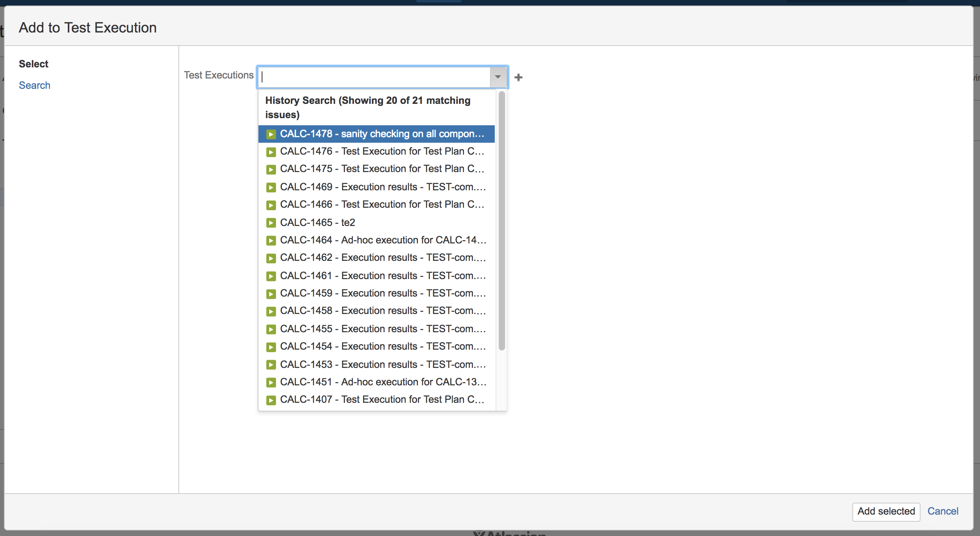Click the execution icon beside CALC-1478
980x536 pixels.
(271, 134)
